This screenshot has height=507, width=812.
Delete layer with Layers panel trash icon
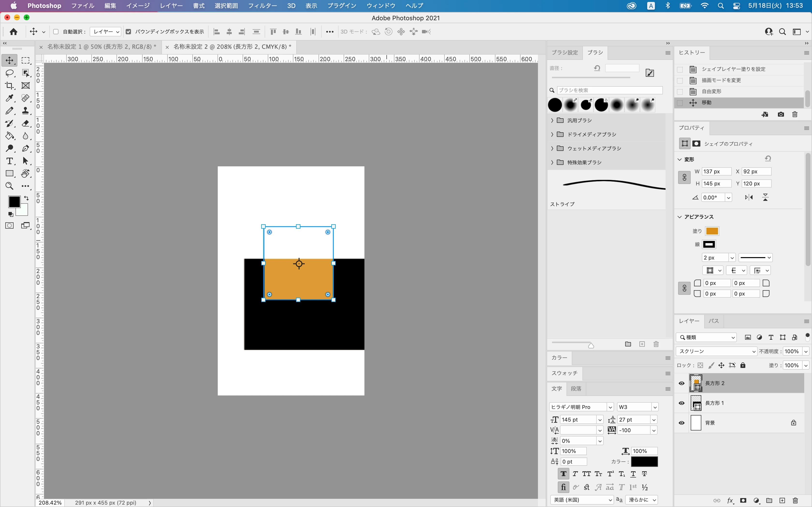click(x=795, y=500)
